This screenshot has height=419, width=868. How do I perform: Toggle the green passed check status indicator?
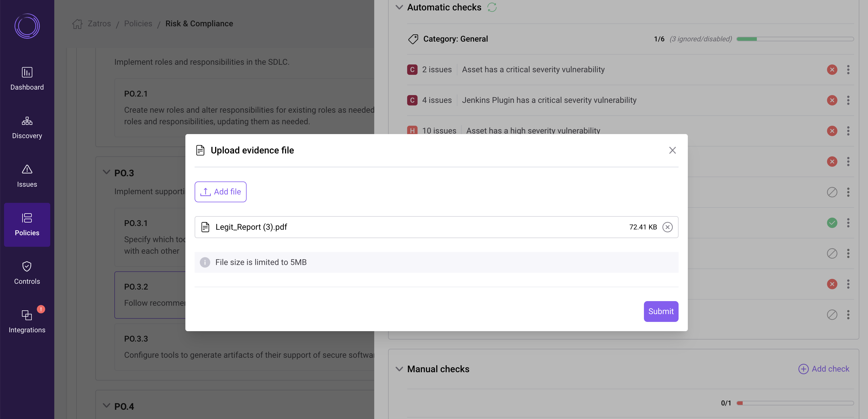pyautogui.click(x=832, y=223)
